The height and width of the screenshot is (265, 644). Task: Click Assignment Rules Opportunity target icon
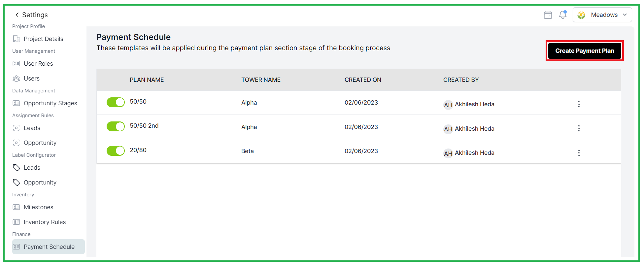[x=16, y=143]
